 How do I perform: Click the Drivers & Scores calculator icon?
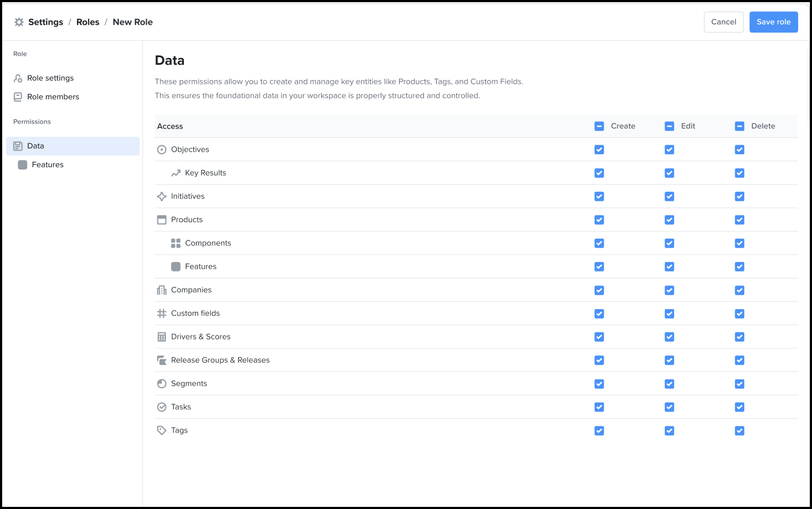tap(162, 337)
